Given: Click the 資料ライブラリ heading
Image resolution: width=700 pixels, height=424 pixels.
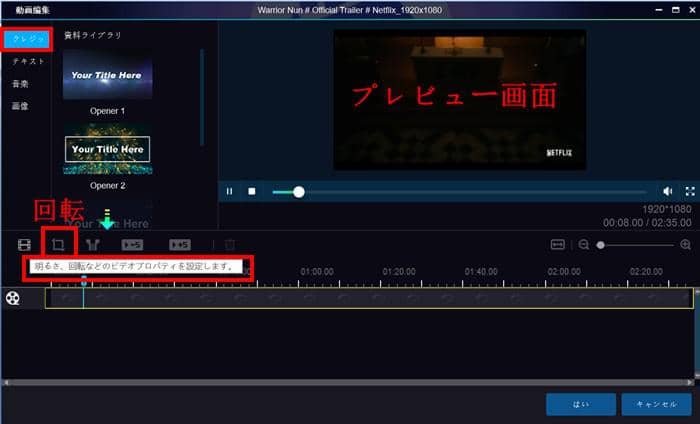Looking at the screenshot, I should 93,35.
